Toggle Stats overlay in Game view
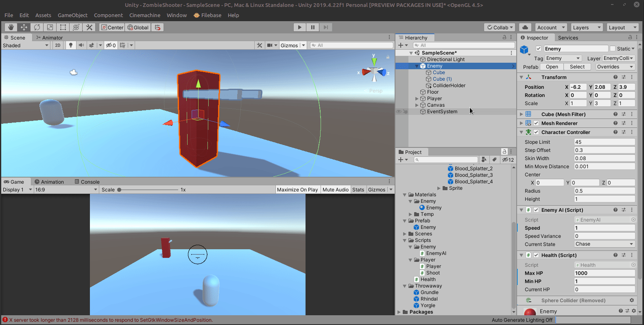This screenshot has height=325, width=644. coord(358,189)
